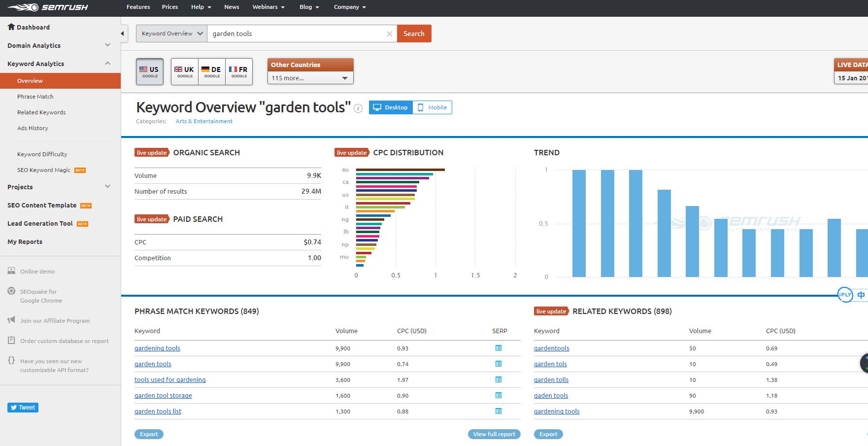Select US Google database
Screen dimensions: 868x446
click(x=150, y=72)
